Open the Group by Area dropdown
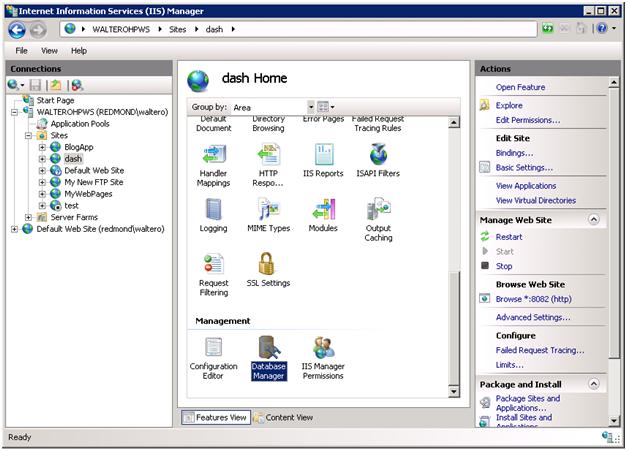The width and height of the screenshot is (628, 451). coord(311,107)
